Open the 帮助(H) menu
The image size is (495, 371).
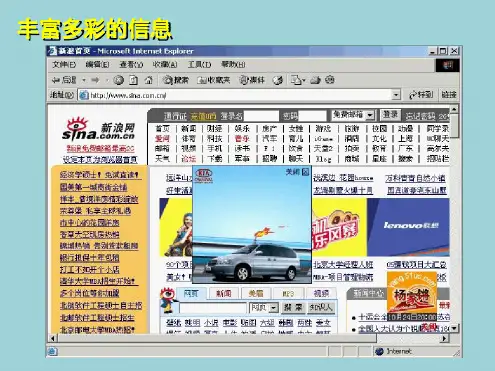click(x=233, y=64)
